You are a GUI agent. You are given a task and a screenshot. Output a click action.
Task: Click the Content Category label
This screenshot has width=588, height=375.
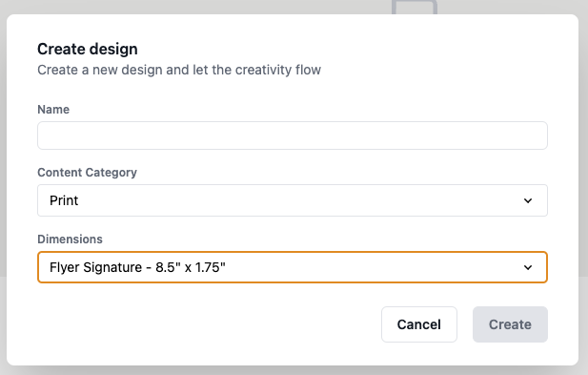87,173
